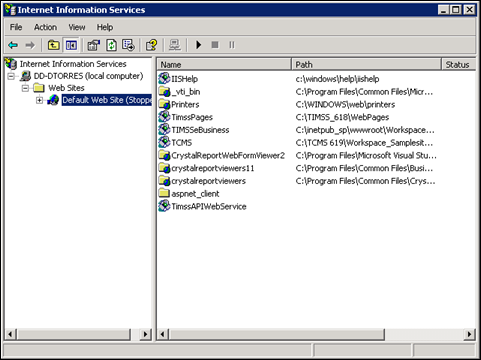This screenshot has width=481, height=360.
Task: Select Internet Information Services root tree item
Action: click(x=73, y=64)
